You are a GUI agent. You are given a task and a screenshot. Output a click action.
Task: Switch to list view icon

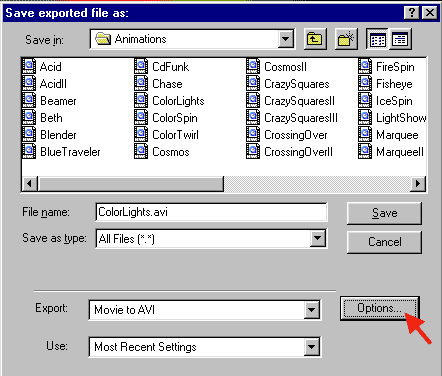377,39
